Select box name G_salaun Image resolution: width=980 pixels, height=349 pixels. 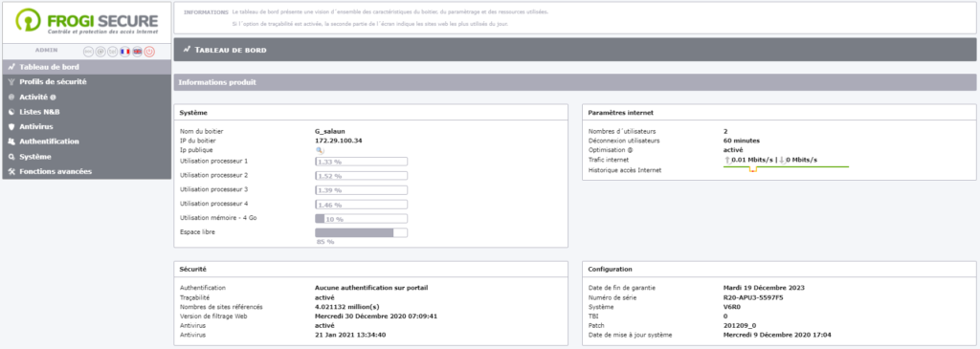(x=330, y=132)
